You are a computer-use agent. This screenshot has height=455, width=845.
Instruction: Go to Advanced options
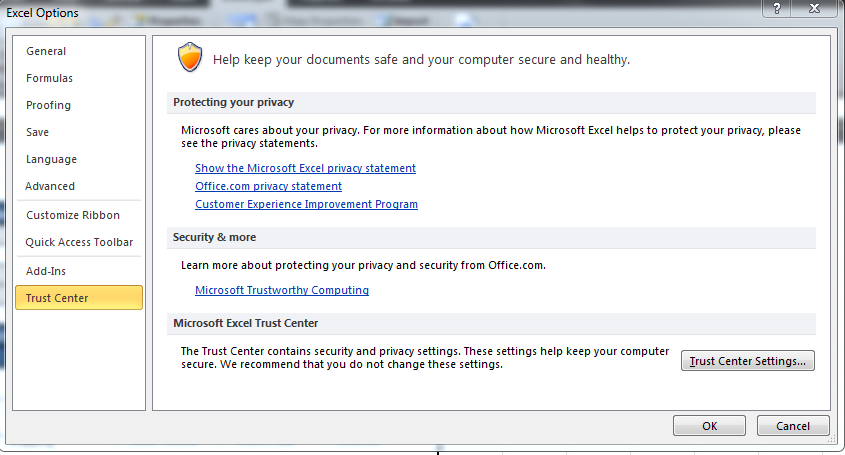point(50,186)
